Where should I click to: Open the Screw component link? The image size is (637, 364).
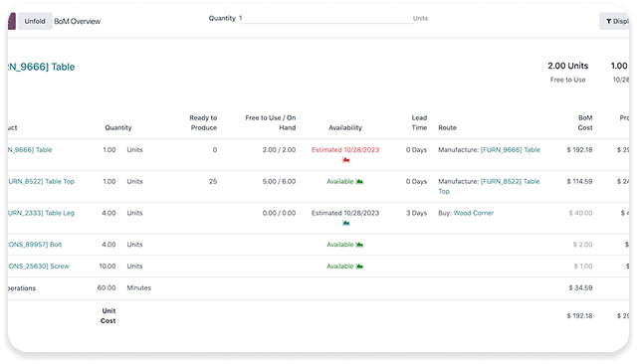click(38, 267)
